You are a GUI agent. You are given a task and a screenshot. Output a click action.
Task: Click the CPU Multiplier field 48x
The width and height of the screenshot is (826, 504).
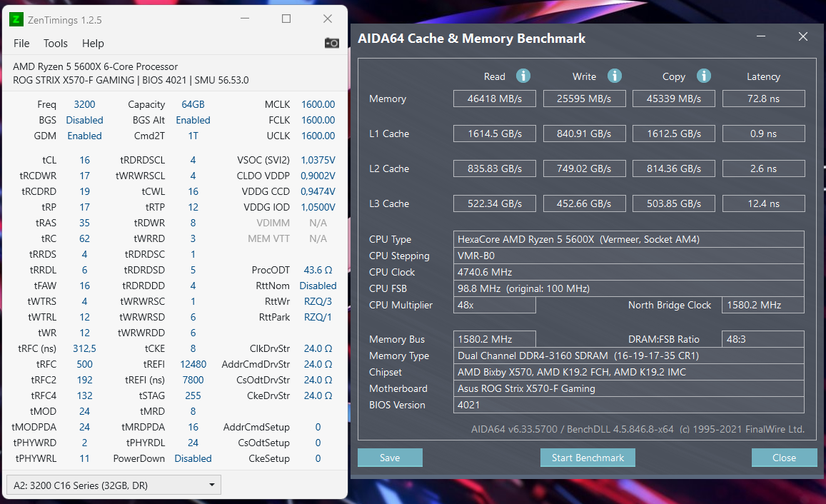coord(495,305)
